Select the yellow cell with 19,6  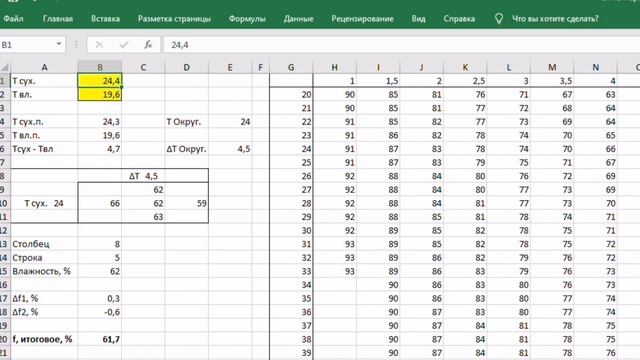click(x=100, y=95)
